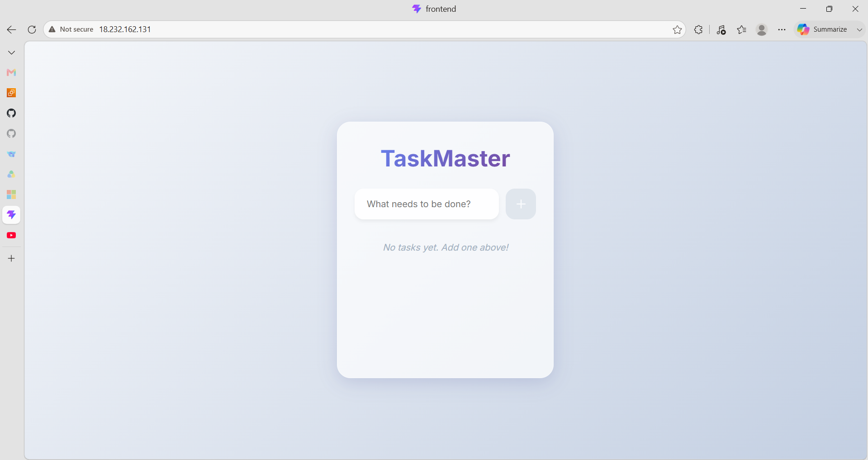
Task: Restore down the browser window
Action: 829,9
